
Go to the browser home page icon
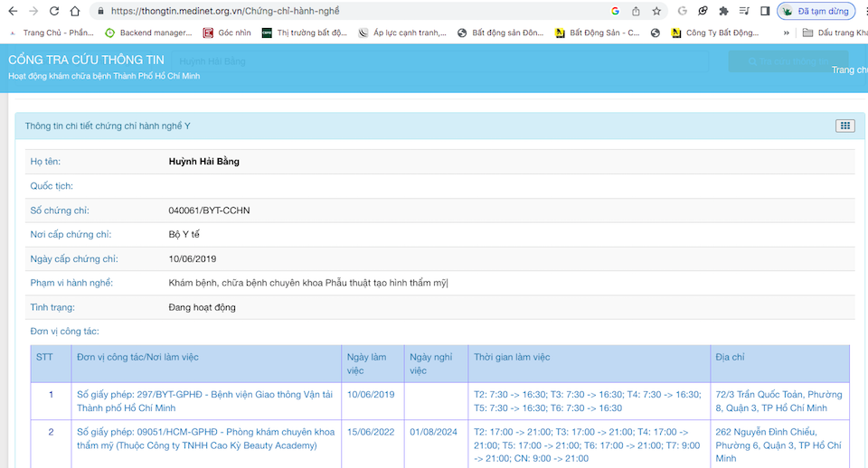click(x=76, y=11)
